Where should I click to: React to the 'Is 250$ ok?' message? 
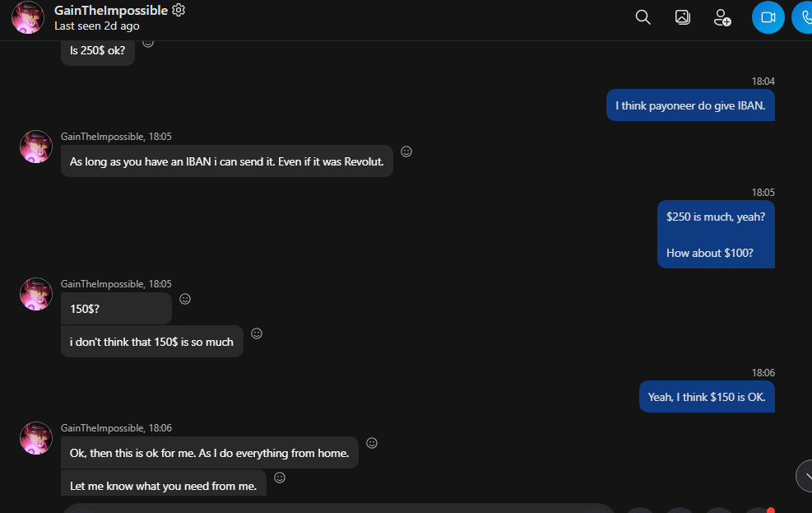pyautogui.click(x=148, y=44)
